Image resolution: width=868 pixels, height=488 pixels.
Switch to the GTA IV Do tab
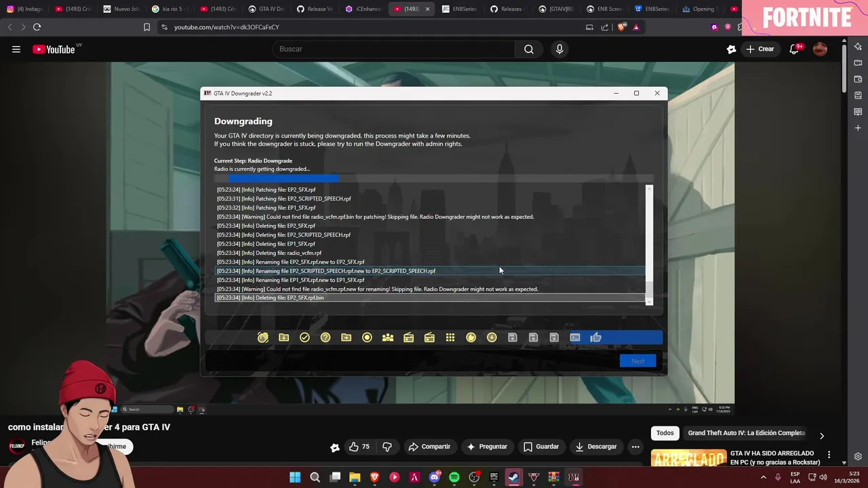(x=267, y=9)
